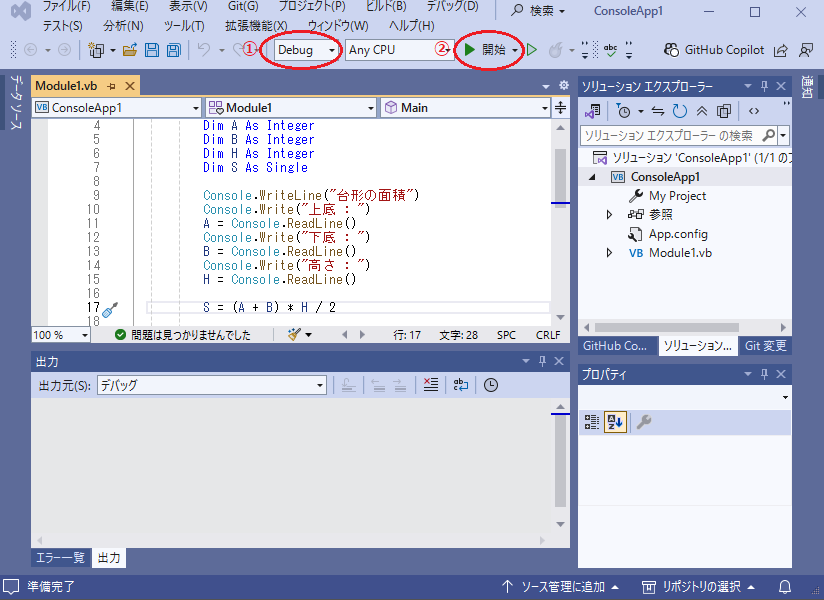Viewport: 824px width, 600px height.
Task: Click the property pages wrench icon
Action: click(x=644, y=422)
